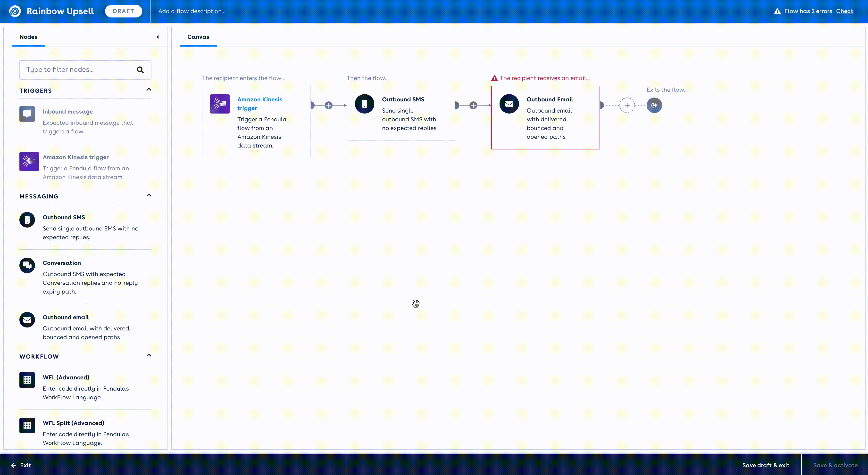868x475 pixels.
Task: Click the Pendula logo icon in header
Action: (x=15, y=11)
